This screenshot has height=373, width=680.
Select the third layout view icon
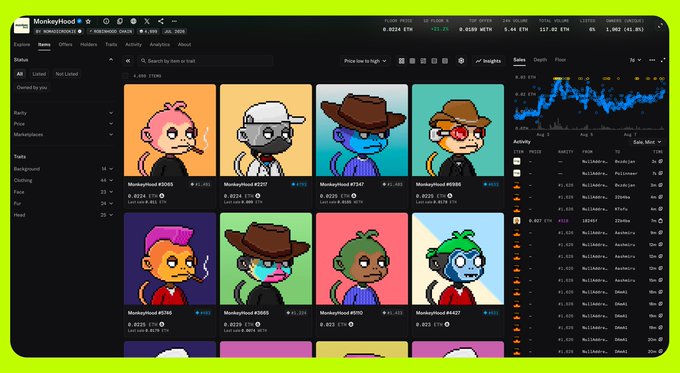pos(423,61)
